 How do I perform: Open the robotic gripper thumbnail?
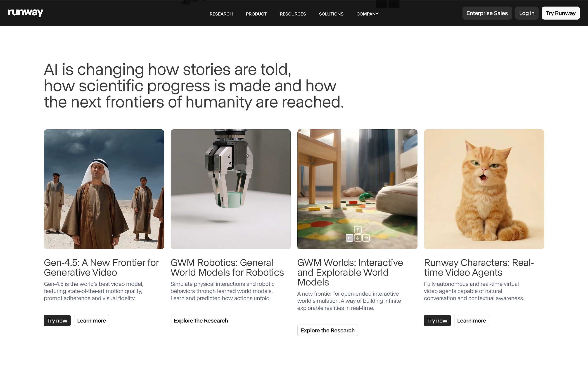(231, 189)
